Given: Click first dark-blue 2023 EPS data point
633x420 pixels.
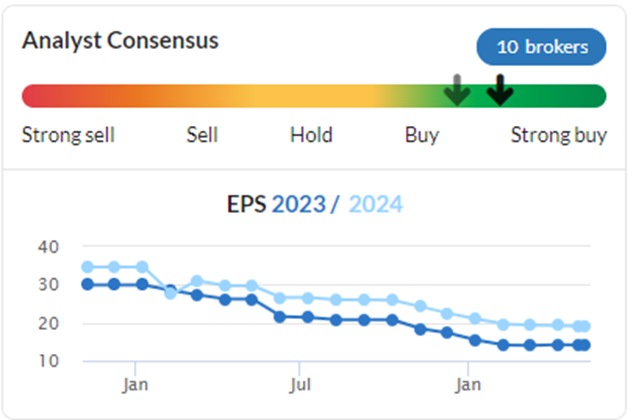Looking at the screenshot, I should [87, 284].
